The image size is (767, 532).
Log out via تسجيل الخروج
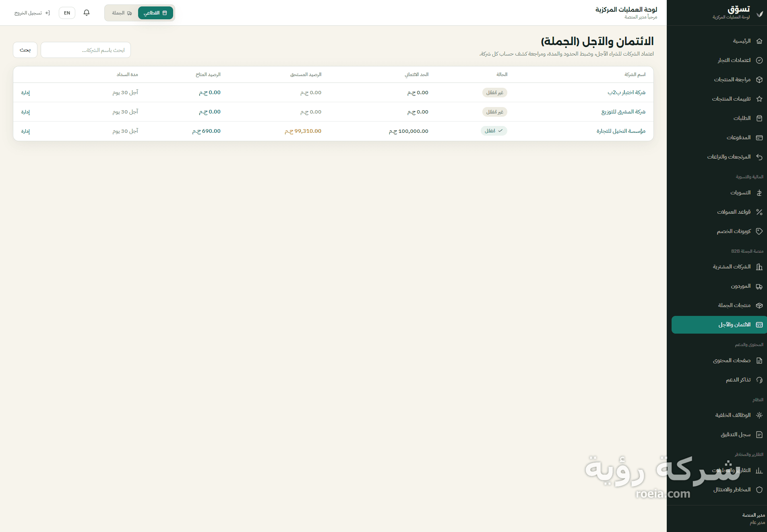tap(32, 13)
